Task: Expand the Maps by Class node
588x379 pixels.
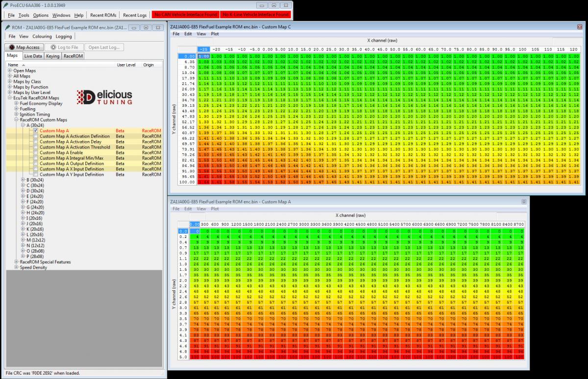Action: point(10,81)
